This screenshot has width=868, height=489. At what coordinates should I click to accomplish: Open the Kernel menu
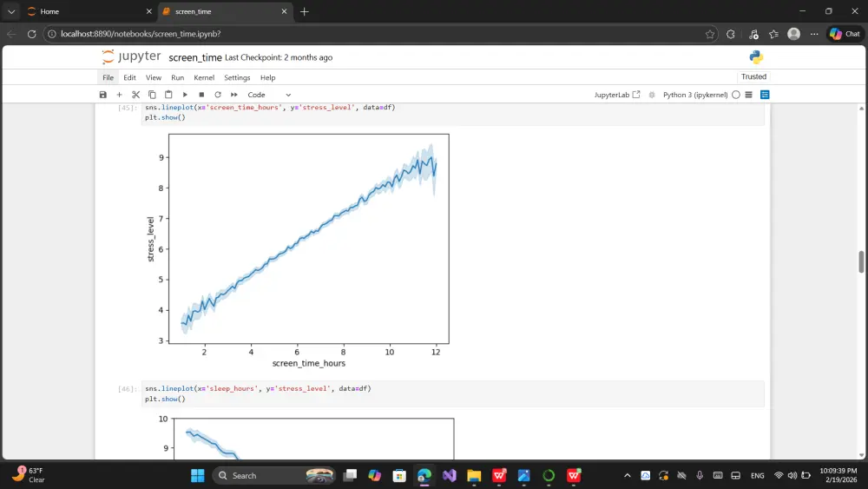coord(204,77)
